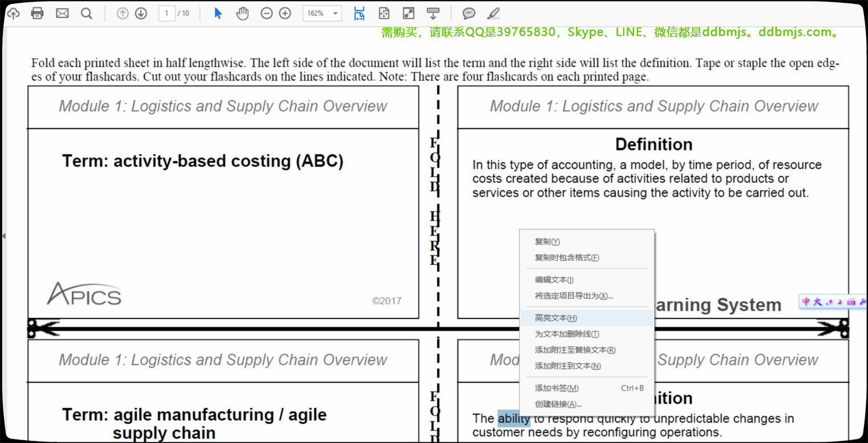868x443 pixels.
Task: Click 创建链接(A)... menu entry
Action: tap(558, 404)
